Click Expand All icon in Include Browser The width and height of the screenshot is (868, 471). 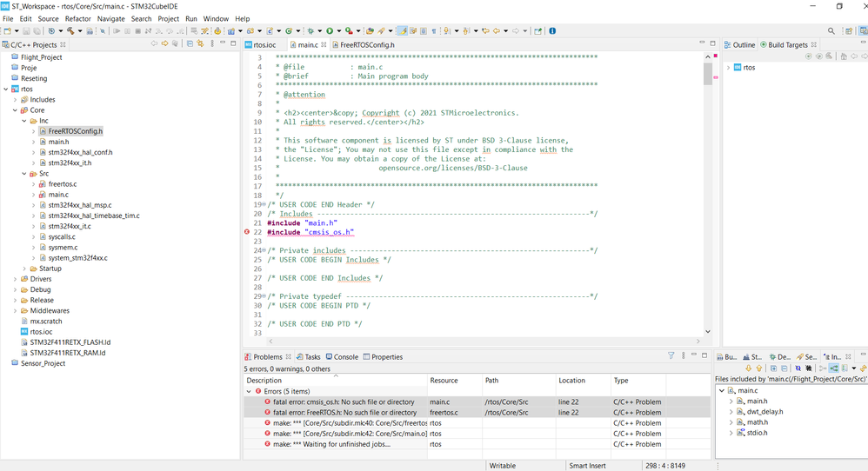tap(774, 368)
